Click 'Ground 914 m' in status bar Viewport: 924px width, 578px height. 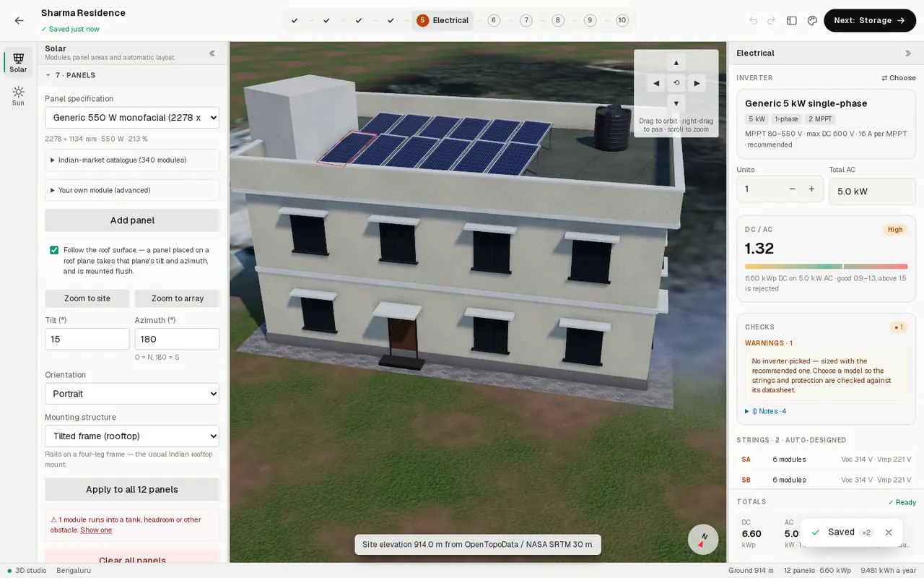pos(751,571)
